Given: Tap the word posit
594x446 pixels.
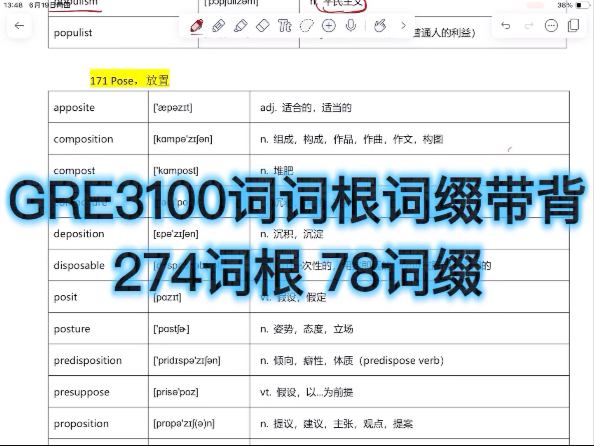Looking at the screenshot, I should point(65,297).
